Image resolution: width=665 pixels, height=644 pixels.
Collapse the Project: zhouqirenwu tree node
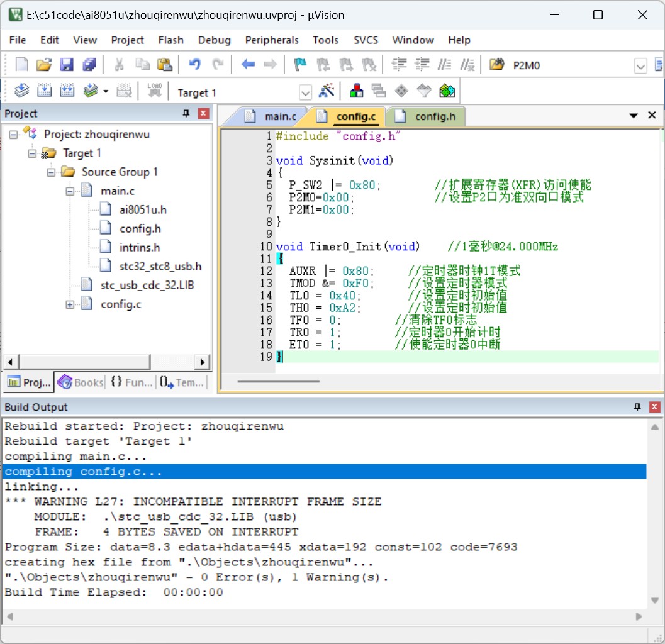click(x=13, y=135)
